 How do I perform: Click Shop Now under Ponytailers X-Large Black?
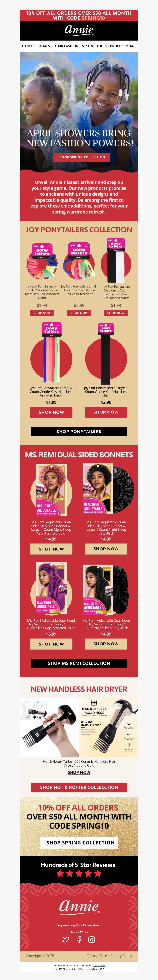[106, 412]
